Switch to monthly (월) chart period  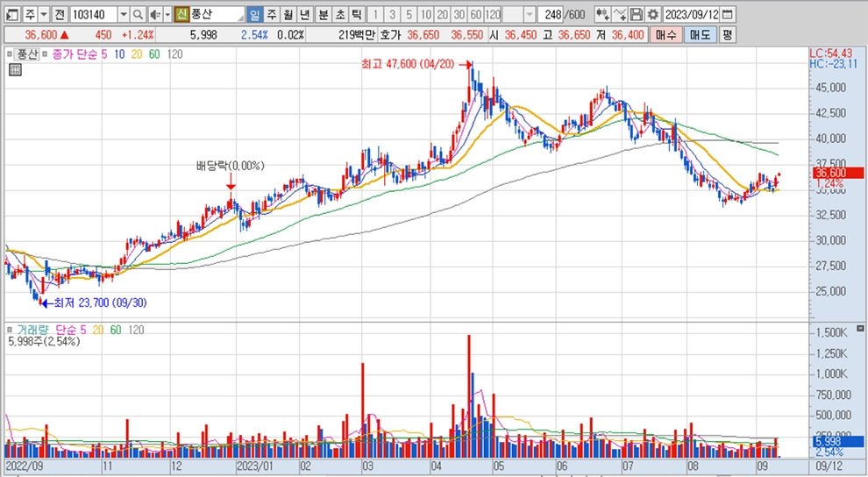(x=287, y=15)
